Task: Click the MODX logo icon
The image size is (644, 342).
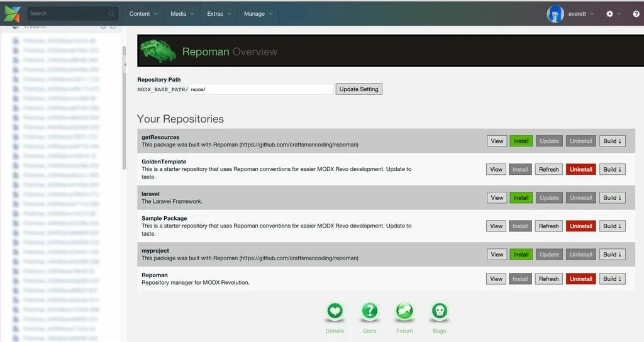Action: pos(12,14)
